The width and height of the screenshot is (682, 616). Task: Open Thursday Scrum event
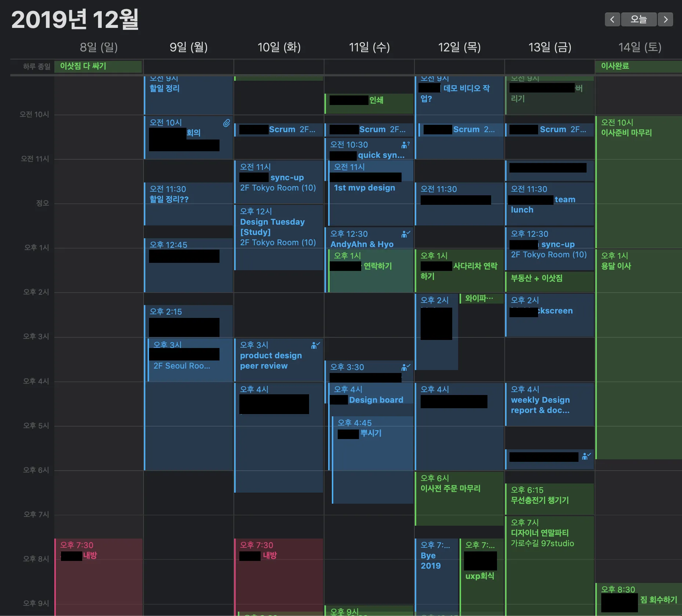point(461,130)
